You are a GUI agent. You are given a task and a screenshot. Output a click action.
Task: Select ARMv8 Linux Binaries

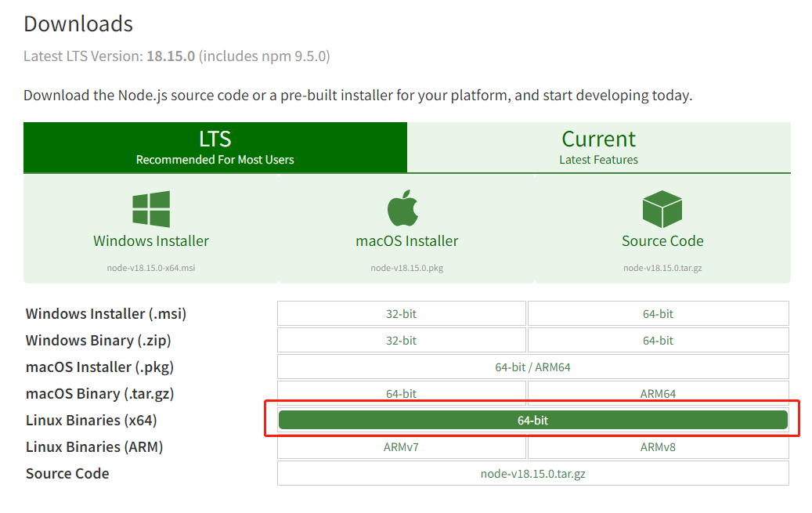point(658,447)
